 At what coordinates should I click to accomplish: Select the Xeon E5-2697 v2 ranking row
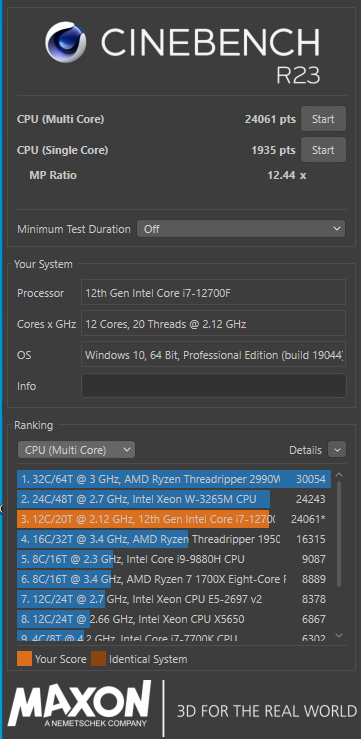click(173, 599)
